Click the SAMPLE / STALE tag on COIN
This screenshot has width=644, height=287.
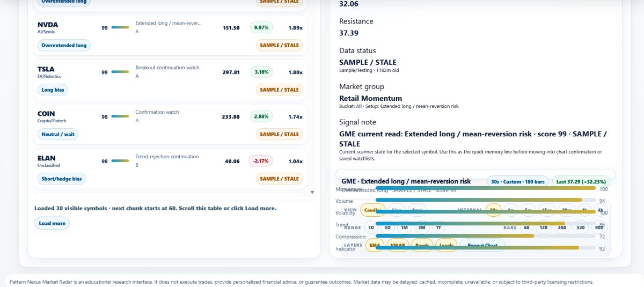(279, 135)
